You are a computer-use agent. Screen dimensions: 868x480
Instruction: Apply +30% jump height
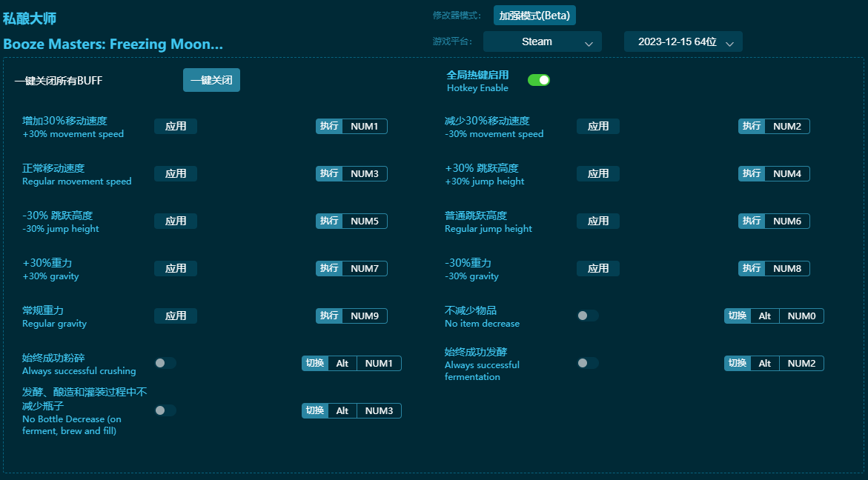pyautogui.click(x=598, y=173)
